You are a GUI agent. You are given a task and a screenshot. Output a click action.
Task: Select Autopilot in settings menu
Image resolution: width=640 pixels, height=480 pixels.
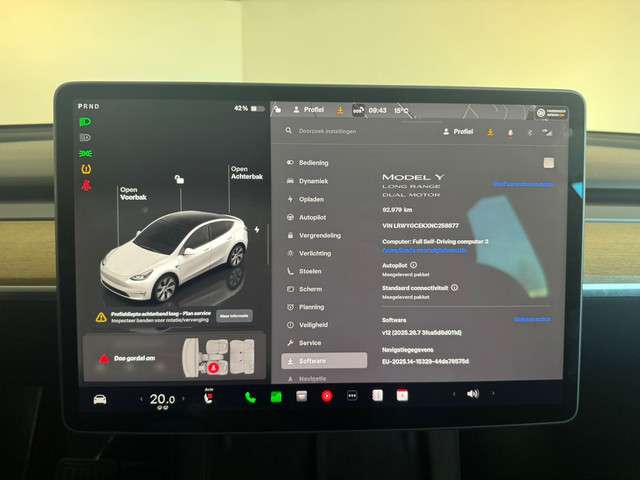(x=312, y=217)
